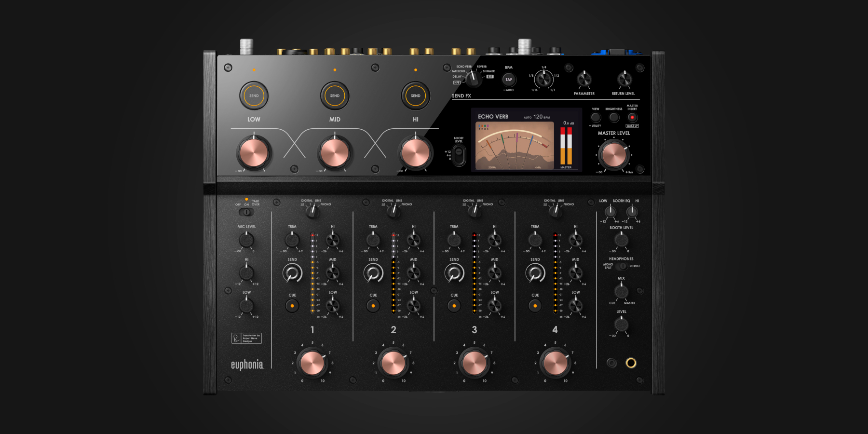Click the headphones LEVEL knob
Viewport: 868px width, 434px height.
(x=621, y=325)
